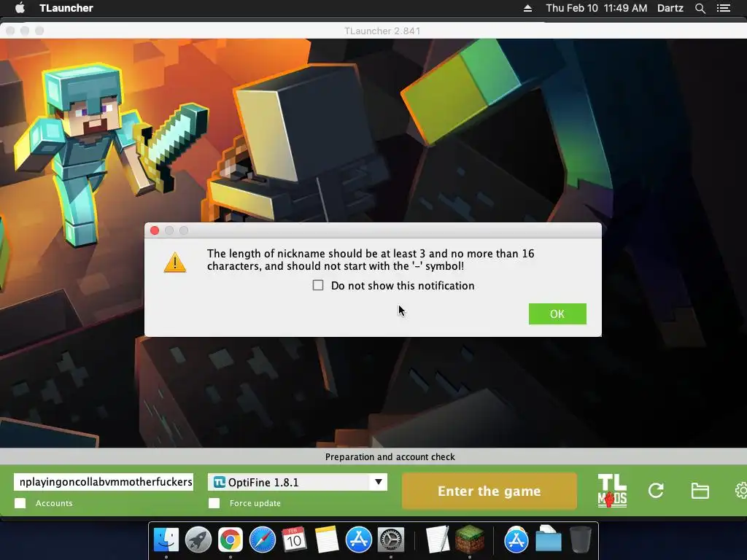Open System Preferences gear in Dock
Screen dimensions: 747x560
(x=391, y=540)
